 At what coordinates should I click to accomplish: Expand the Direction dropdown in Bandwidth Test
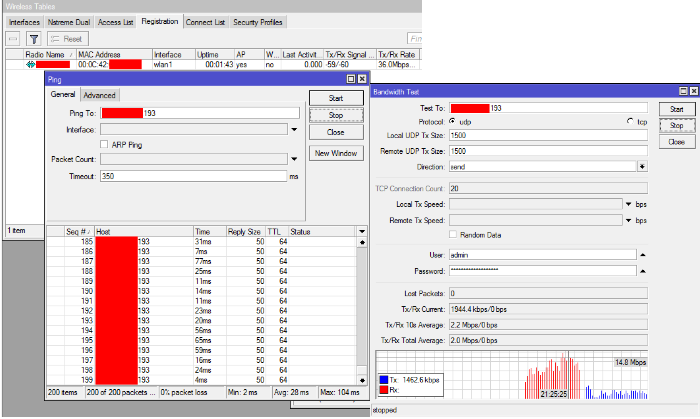[642, 166]
